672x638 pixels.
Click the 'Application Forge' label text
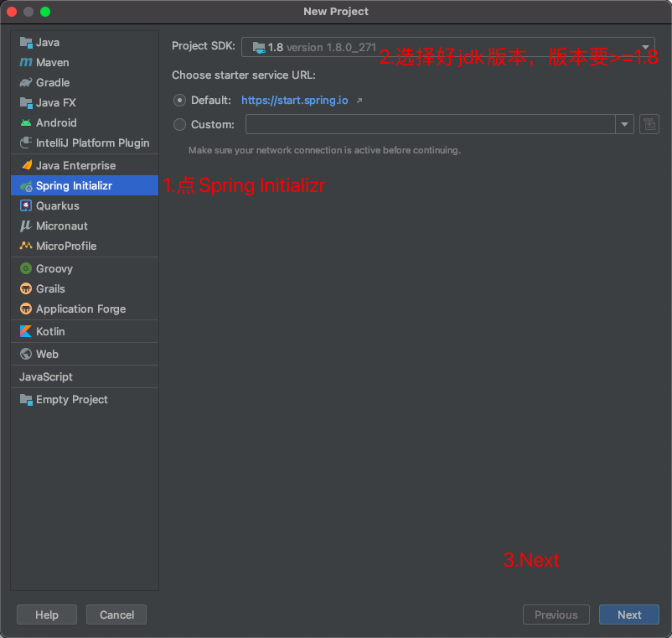[81, 309]
